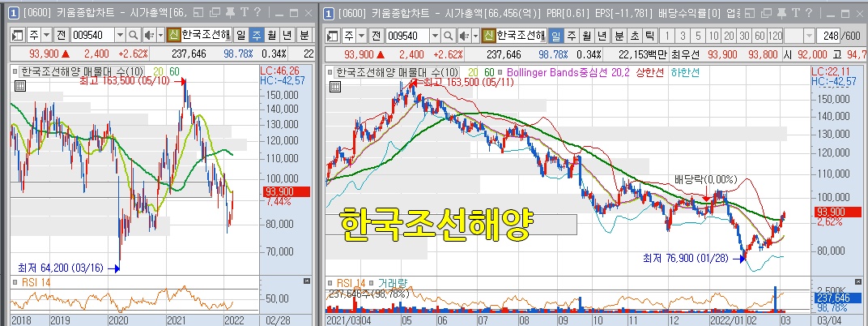The width and height of the screenshot is (868, 326).
Task: Toggle the side panel icon in left window toolbar
Action: coord(17,36)
